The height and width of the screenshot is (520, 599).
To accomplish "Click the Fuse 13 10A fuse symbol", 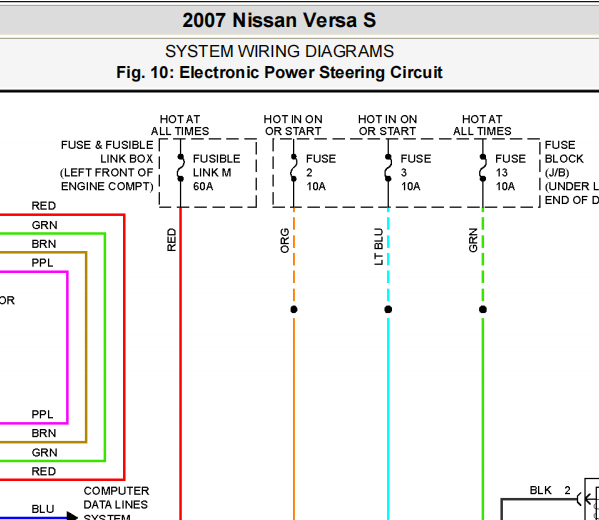I will click(483, 168).
